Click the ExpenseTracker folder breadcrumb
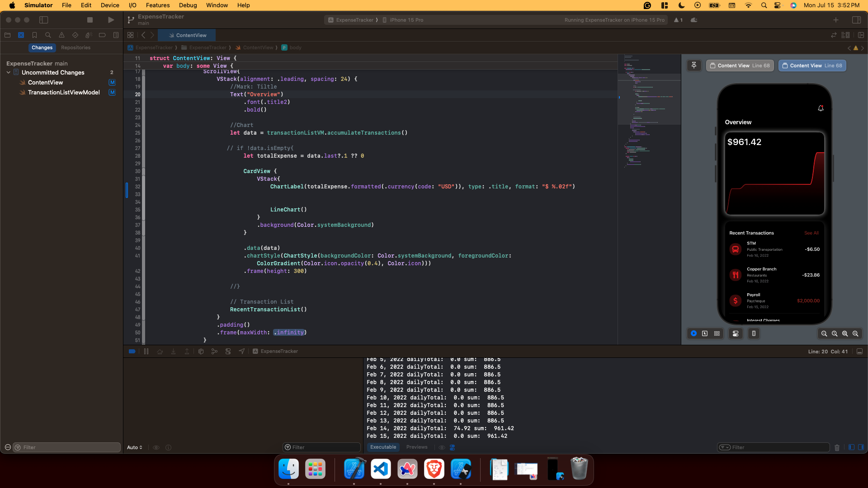868x488 pixels. (x=204, y=47)
